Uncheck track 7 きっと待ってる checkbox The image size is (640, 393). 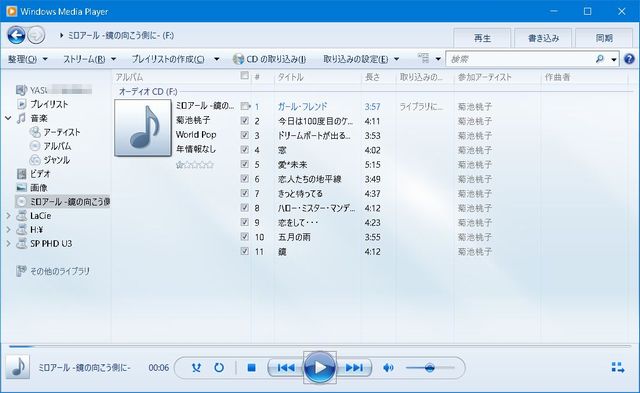tap(244, 193)
